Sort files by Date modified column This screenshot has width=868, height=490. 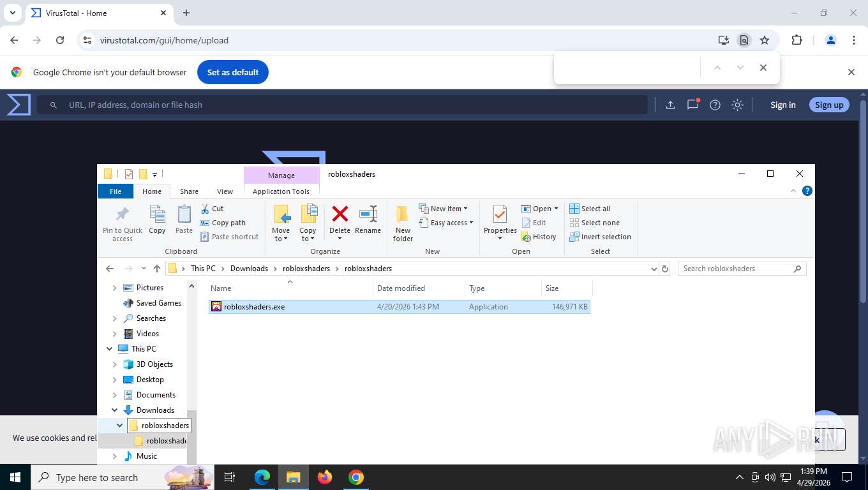(x=419, y=288)
